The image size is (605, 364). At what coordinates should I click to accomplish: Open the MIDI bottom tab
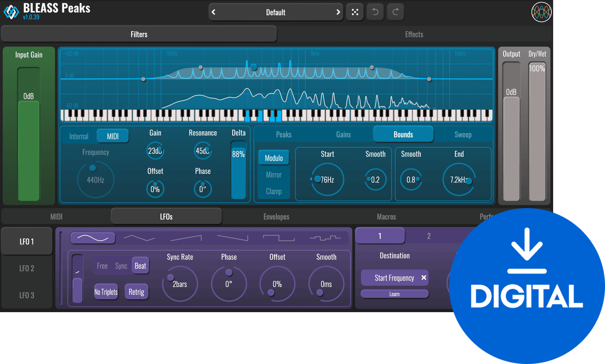pos(56,217)
